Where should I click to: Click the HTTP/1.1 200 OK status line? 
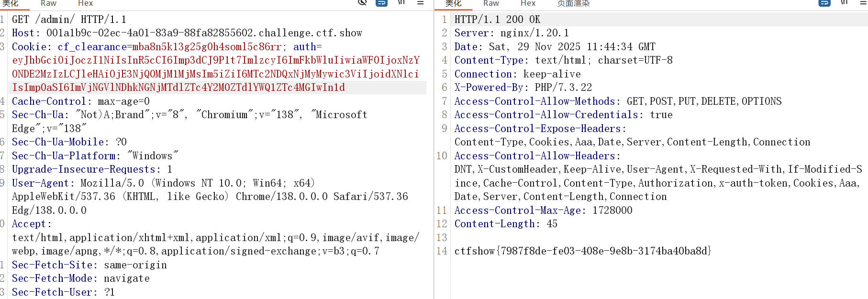[497, 20]
